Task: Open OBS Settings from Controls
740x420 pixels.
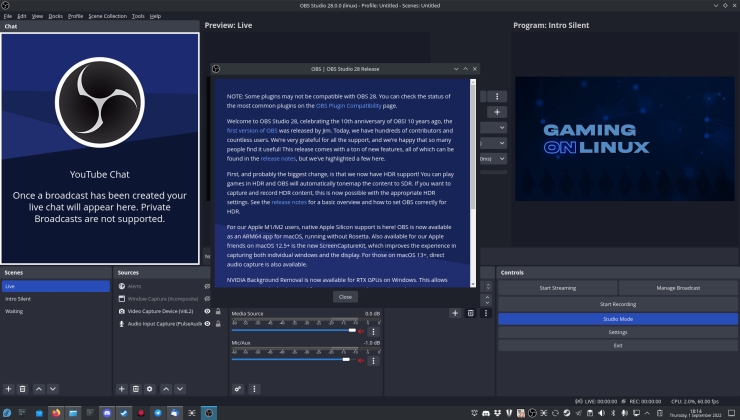Action: (x=618, y=332)
